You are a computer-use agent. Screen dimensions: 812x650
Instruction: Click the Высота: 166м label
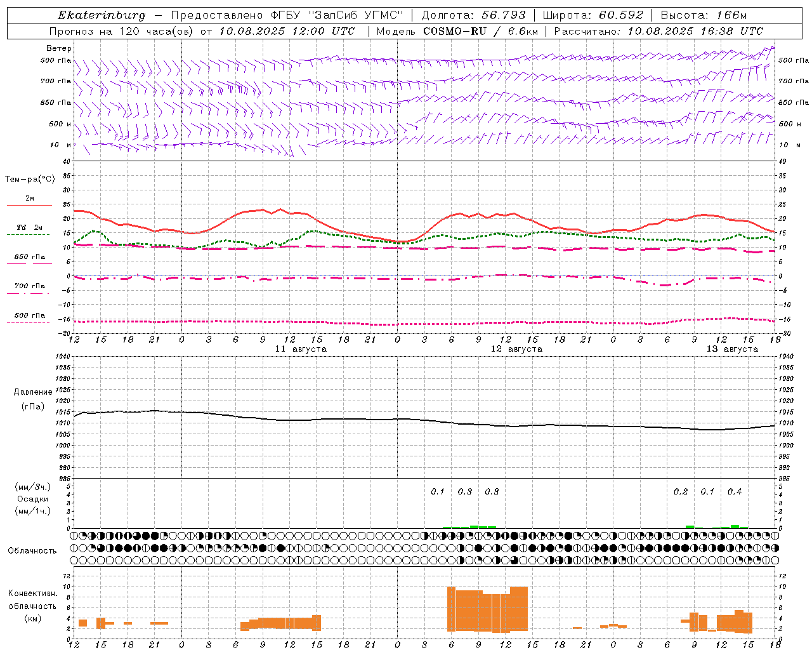pyautogui.click(x=704, y=15)
